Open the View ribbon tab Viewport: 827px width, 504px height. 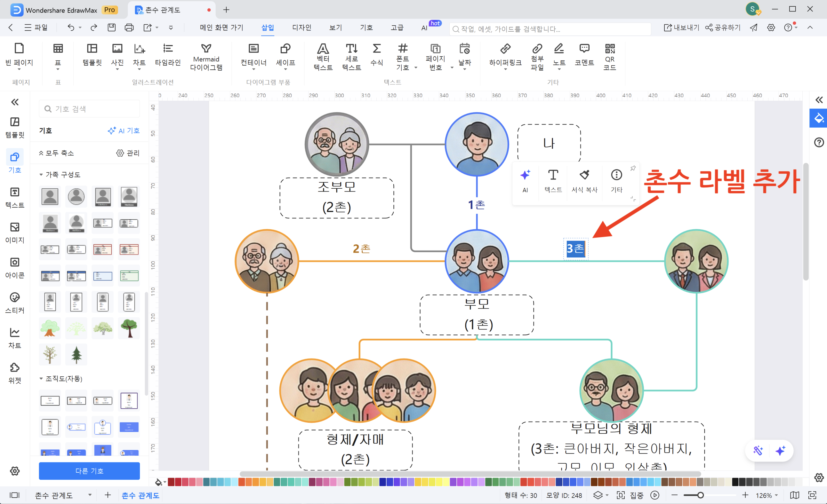click(335, 28)
